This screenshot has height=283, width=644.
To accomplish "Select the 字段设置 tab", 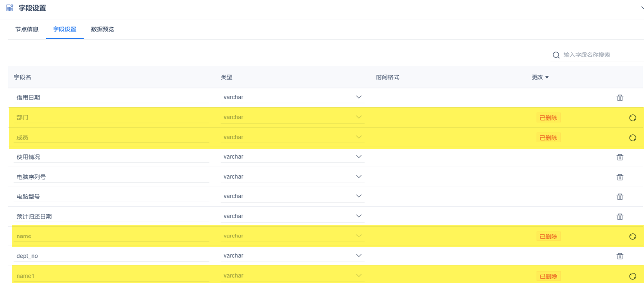I will [64, 29].
